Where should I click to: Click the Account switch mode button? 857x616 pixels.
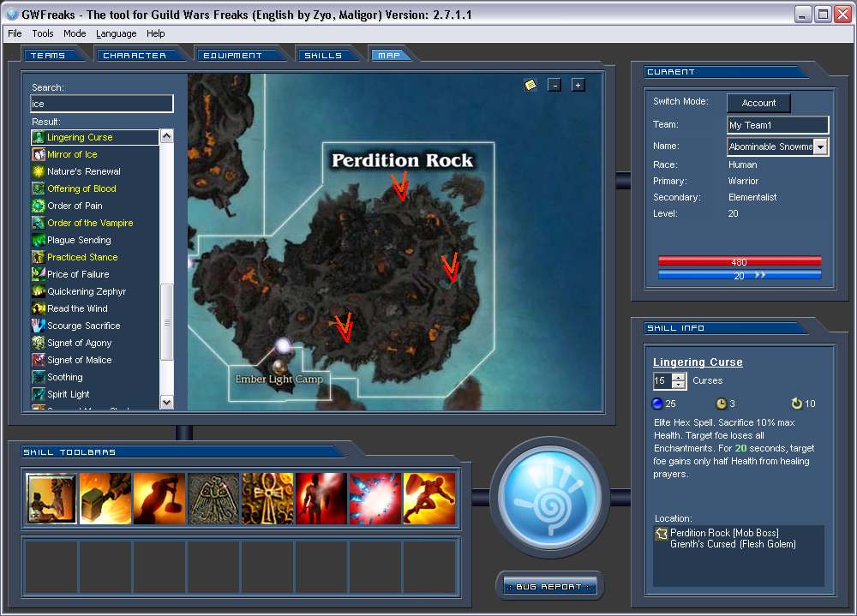(758, 103)
